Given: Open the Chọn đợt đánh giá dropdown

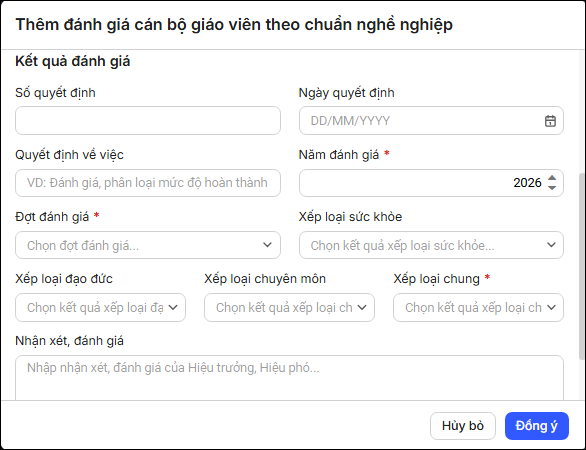Looking at the screenshot, I should coord(148,245).
